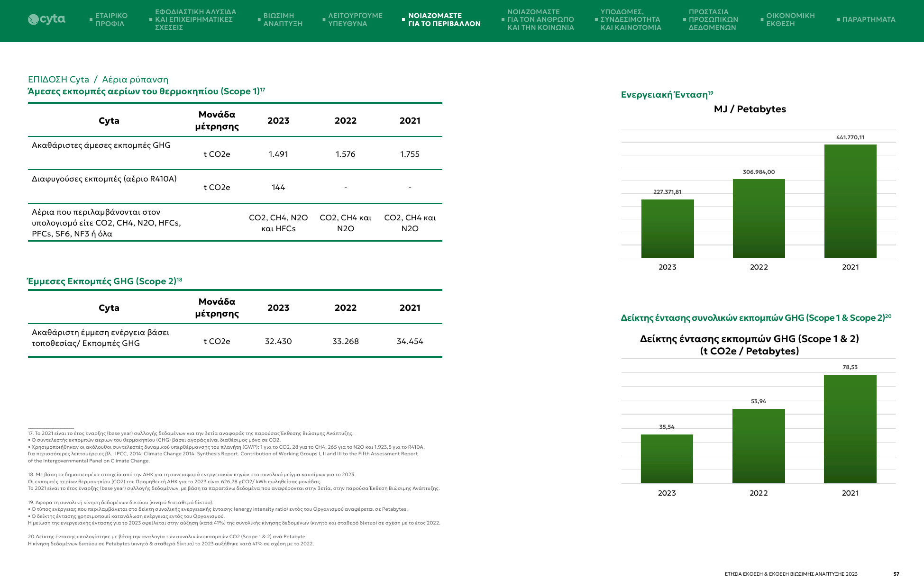924x588 pixels.
Task: Click the Δείκτης έντασης συνολικών εκπομπών GHG heading
Action: click(756, 317)
